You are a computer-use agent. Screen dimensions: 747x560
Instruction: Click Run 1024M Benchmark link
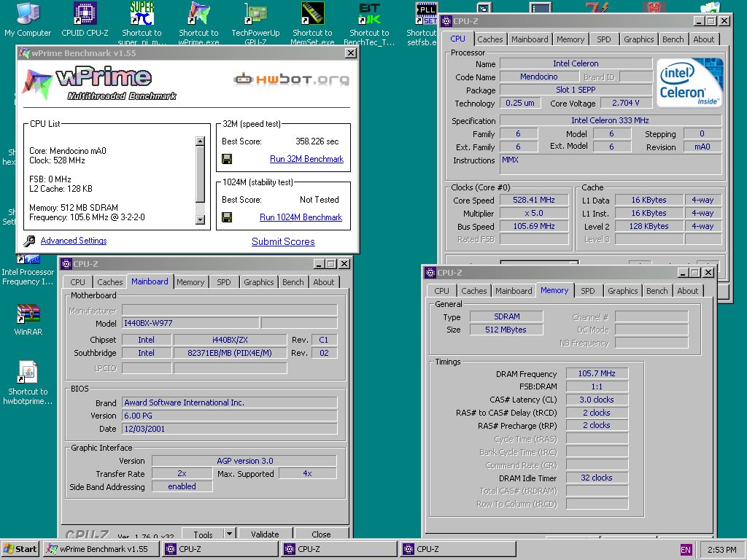[x=301, y=217]
